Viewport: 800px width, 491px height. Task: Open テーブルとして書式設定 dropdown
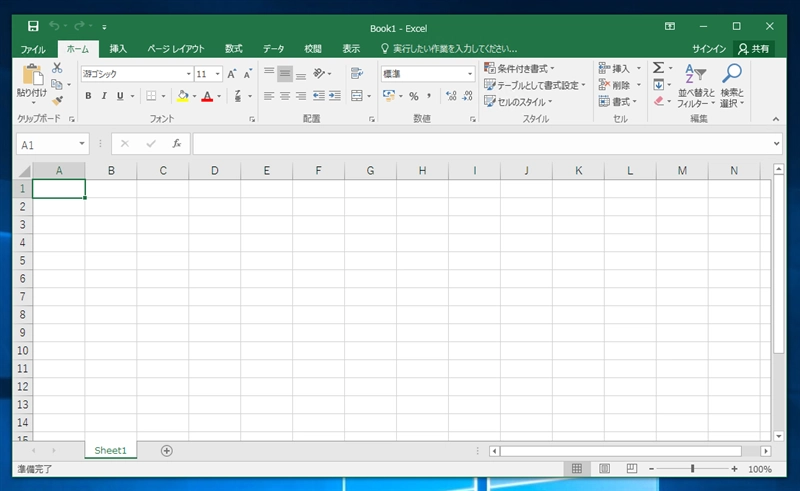[534, 85]
